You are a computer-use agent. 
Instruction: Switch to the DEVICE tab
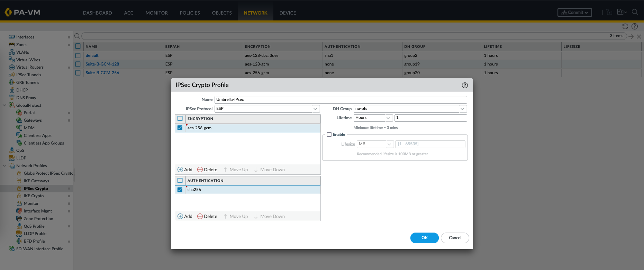point(288,13)
